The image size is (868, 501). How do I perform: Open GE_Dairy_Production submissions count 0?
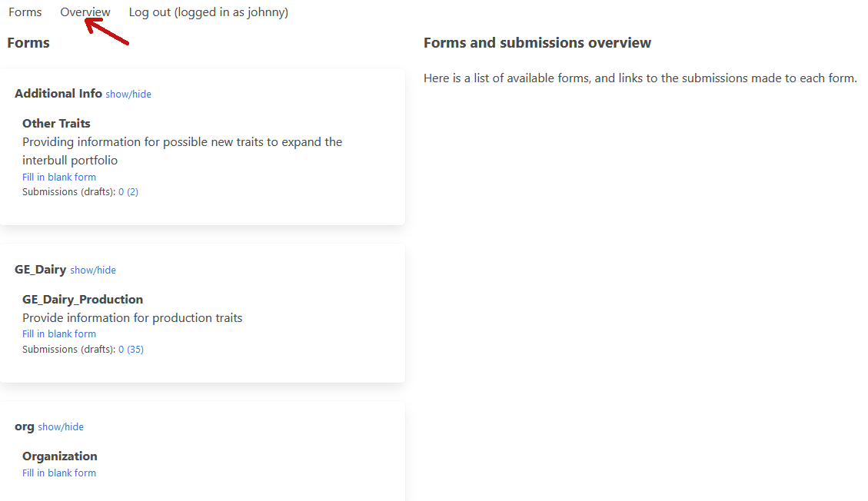tap(121, 350)
